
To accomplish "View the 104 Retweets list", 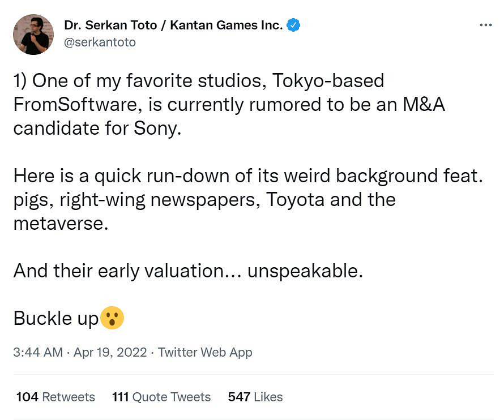I will (x=55, y=397).
